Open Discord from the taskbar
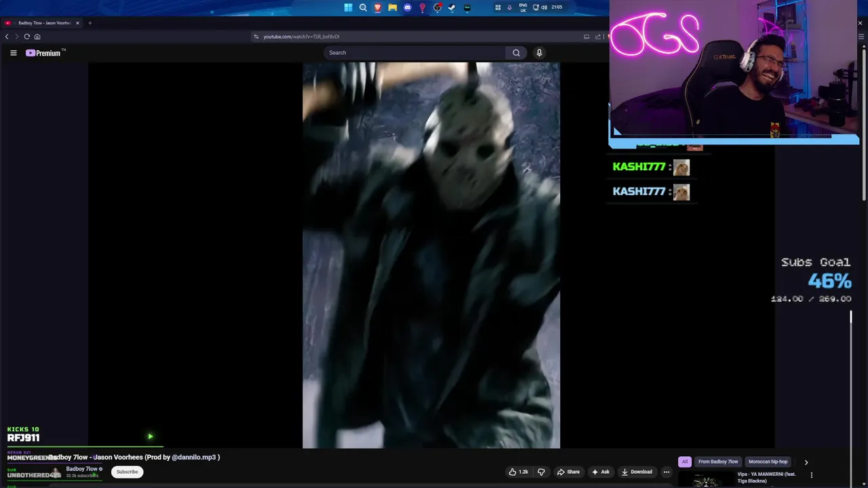The width and height of the screenshot is (868, 488). point(408,7)
